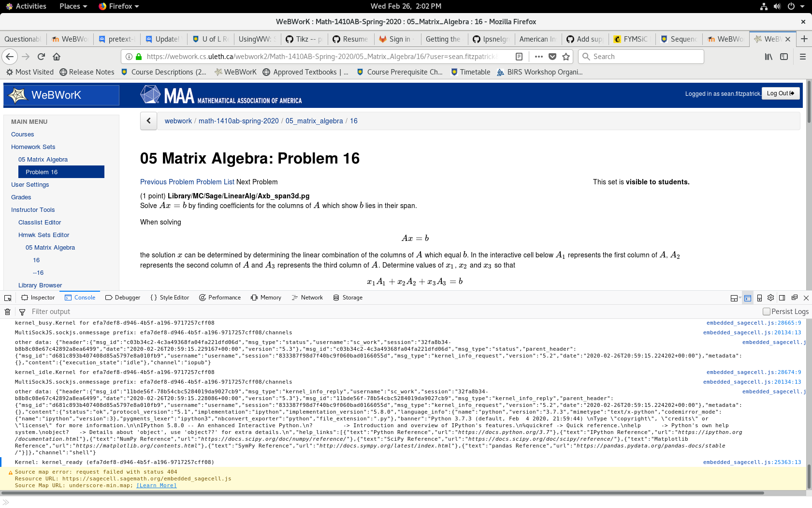
Task: Switch to the Resume browser tab
Action: 351,39
